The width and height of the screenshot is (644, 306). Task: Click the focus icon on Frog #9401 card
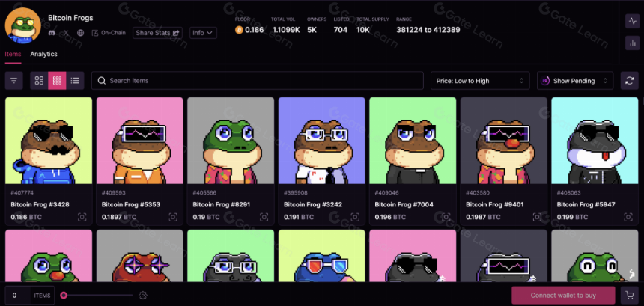[x=537, y=217]
